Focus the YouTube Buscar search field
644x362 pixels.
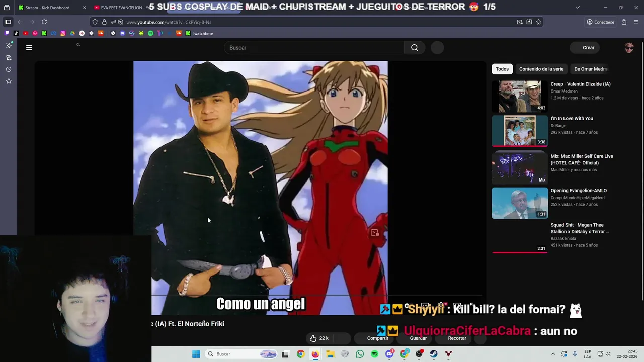(314, 48)
